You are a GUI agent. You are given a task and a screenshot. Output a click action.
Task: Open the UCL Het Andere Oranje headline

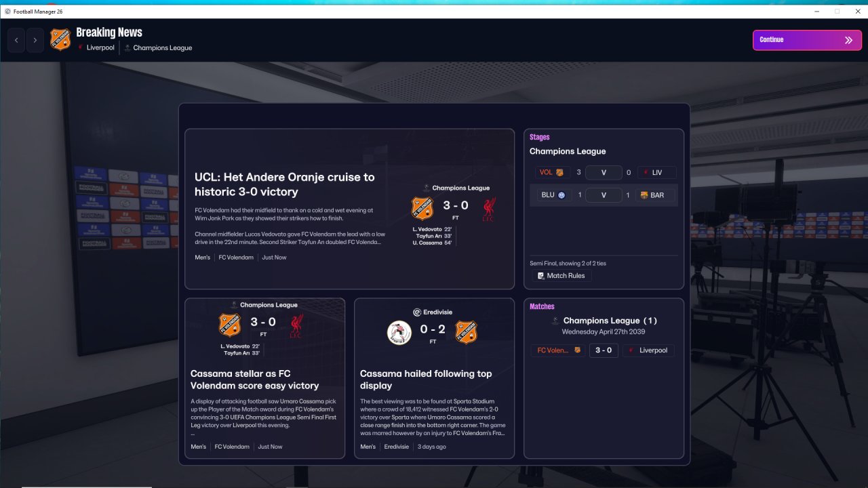point(285,184)
